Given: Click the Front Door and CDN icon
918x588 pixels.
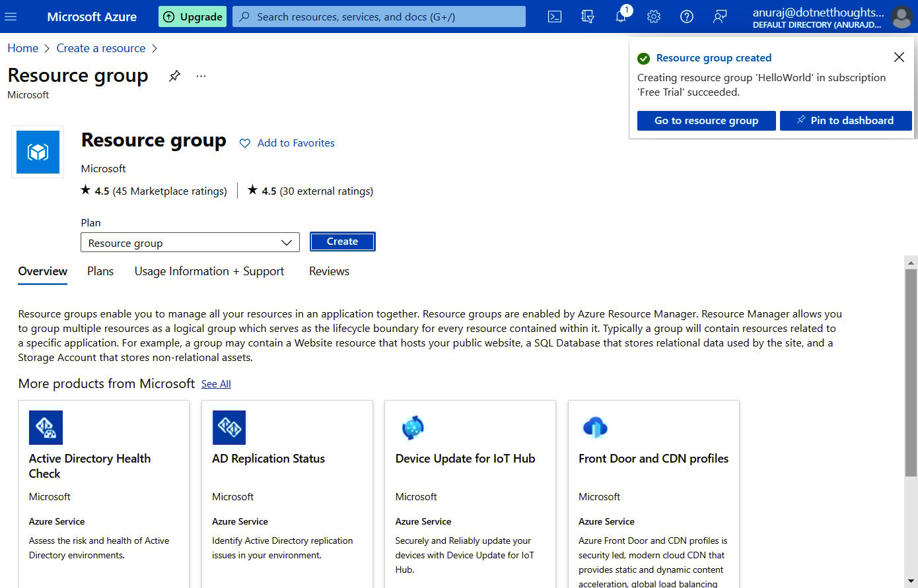Looking at the screenshot, I should 595,428.
